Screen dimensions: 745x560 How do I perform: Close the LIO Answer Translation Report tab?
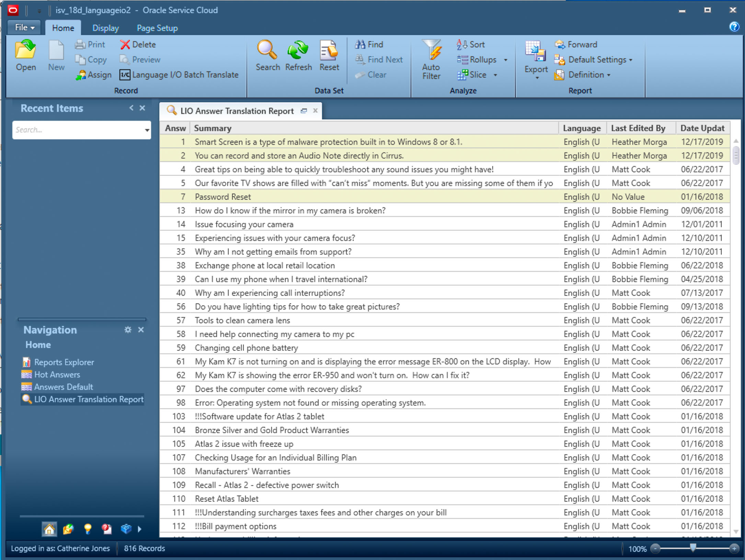pyautogui.click(x=315, y=110)
